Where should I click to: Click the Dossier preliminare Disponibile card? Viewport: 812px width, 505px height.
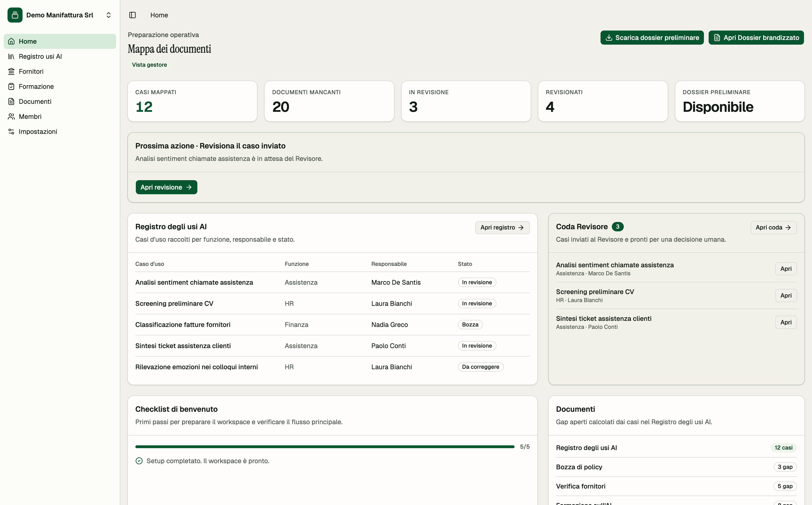click(x=740, y=101)
